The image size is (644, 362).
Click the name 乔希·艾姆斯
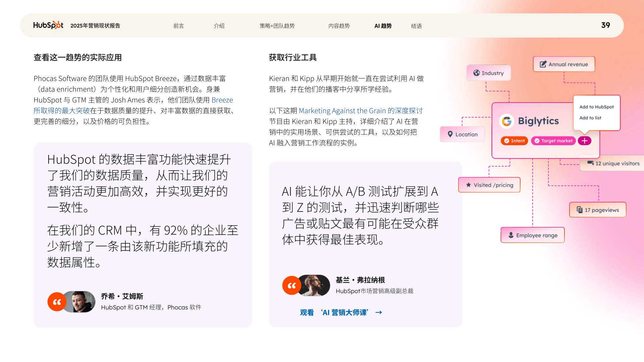coord(122,296)
